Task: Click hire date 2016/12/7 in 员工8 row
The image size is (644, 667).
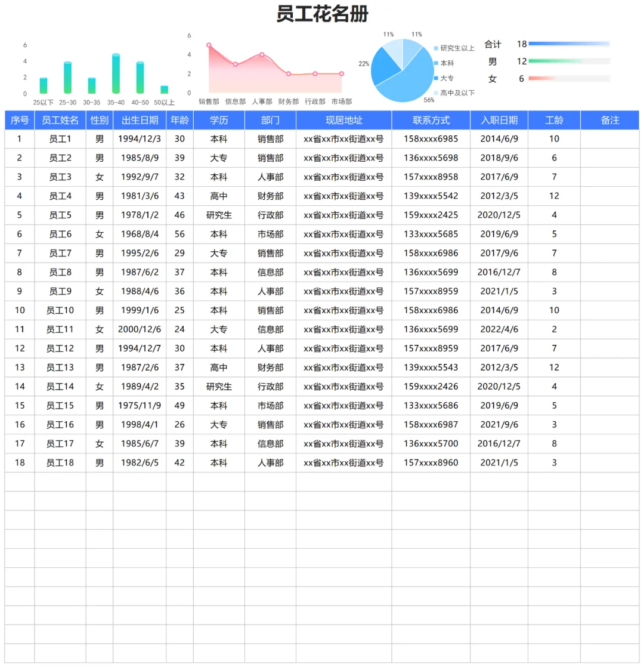Action: [x=499, y=272]
